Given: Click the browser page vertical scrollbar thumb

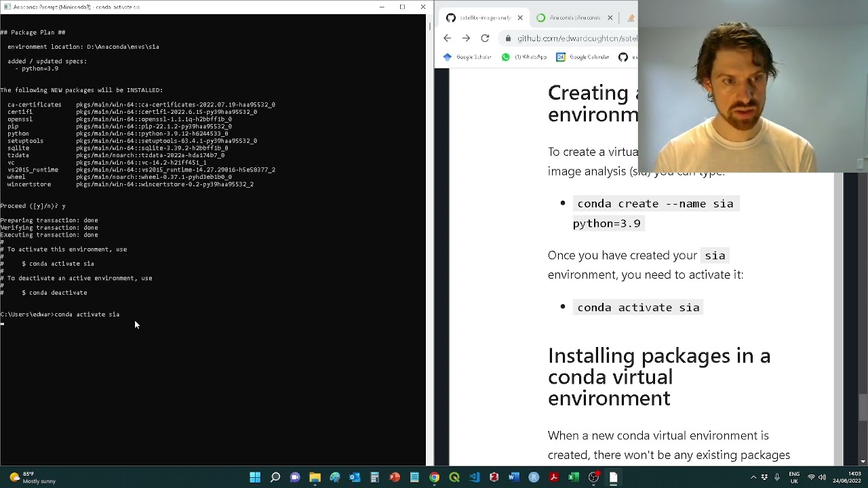Looking at the screenshot, I should coord(863,407).
